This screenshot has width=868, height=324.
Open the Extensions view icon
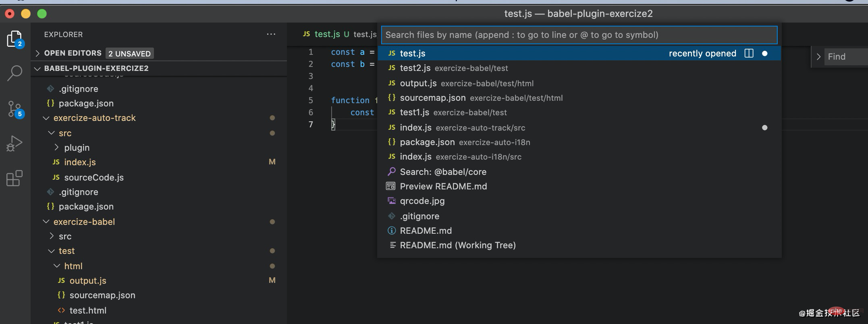click(15, 178)
